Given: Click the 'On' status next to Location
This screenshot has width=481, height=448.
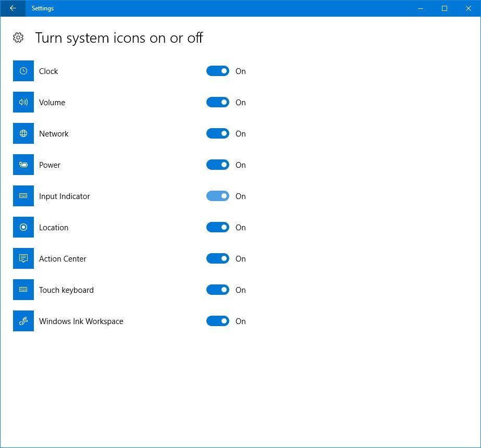Looking at the screenshot, I should (x=241, y=228).
